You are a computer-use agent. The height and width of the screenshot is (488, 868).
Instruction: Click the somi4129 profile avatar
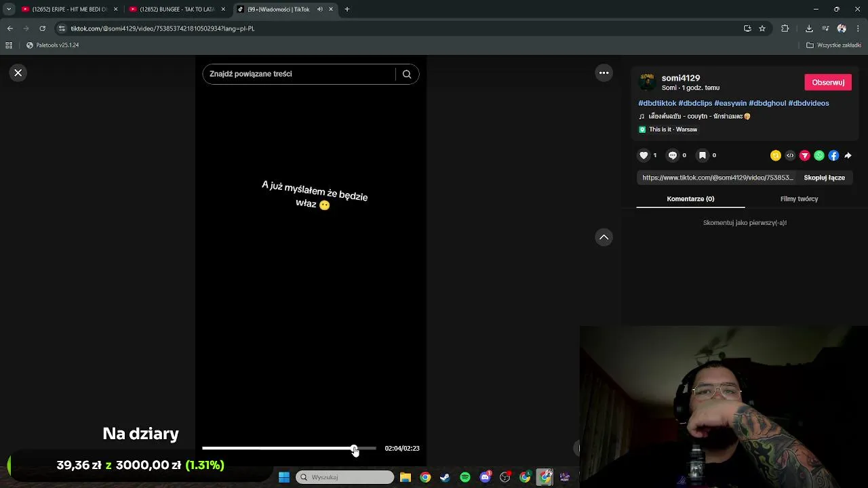tap(647, 82)
